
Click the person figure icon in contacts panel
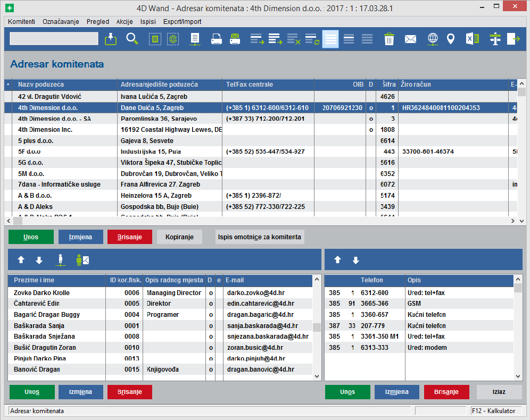click(61, 260)
